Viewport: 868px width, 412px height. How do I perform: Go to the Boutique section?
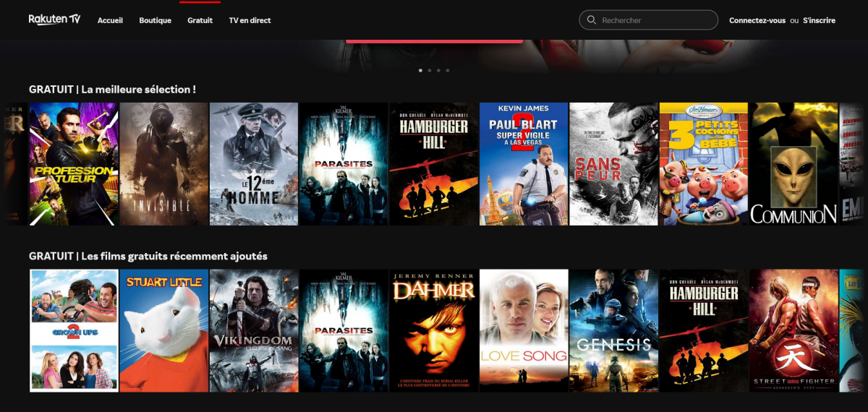pyautogui.click(x=156, y=20)
